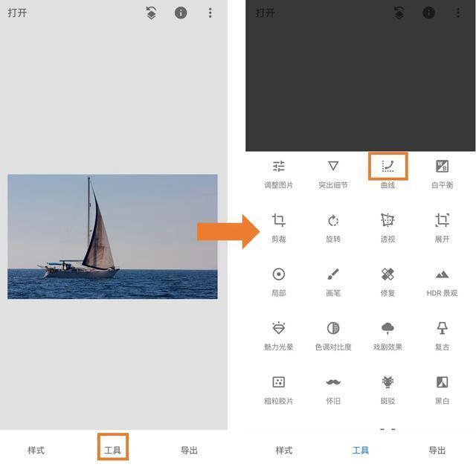Switch to 导出 tab in right screen
The width and height of the screenshot is (476, 470).
[x=437, y=450]
